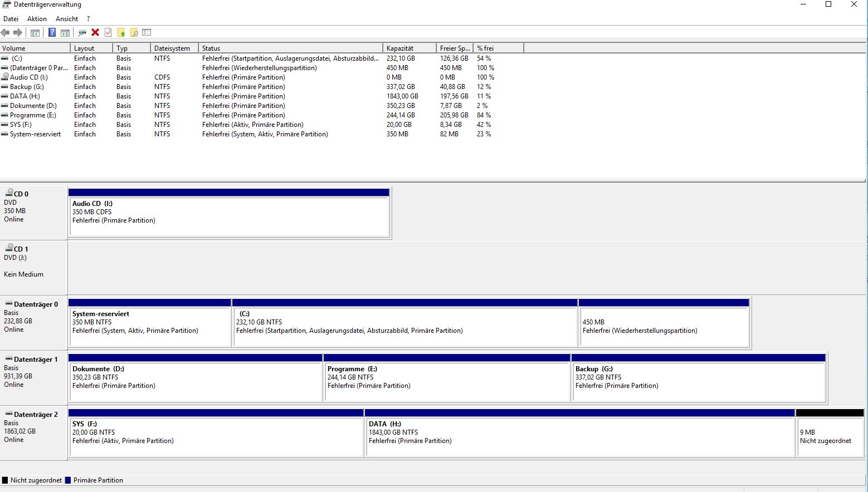
Task: Click the yellow folder with green arrow
Action: pyautogui.click(x=121, y=33)
